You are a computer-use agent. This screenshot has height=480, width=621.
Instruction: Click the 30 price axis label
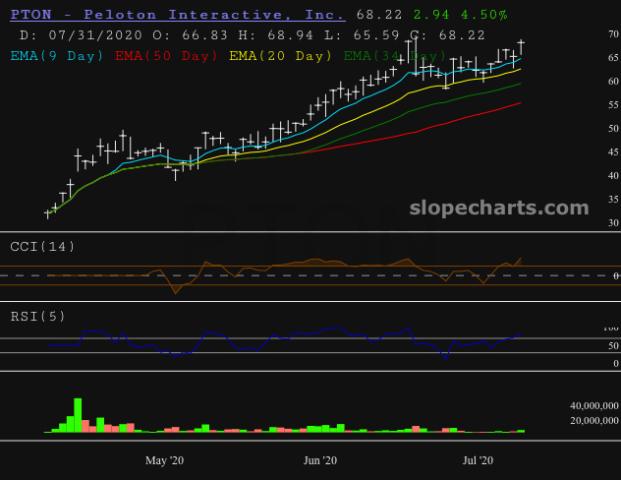tap(610, 222)
